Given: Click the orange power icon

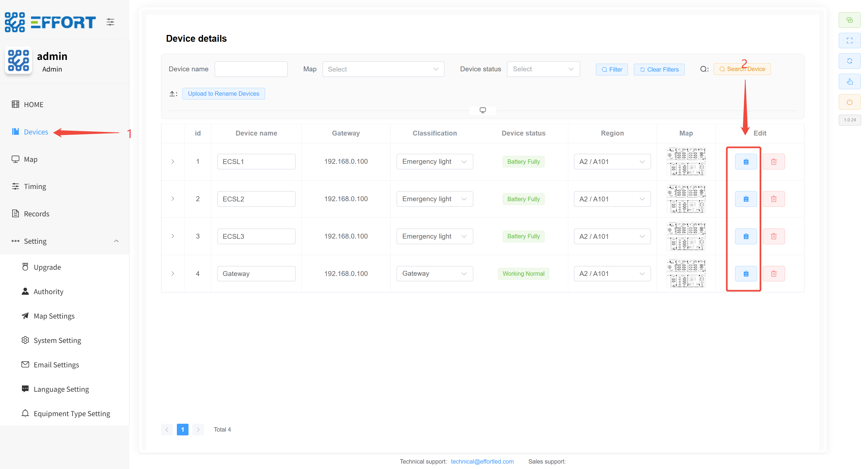Looking at the screenshot, I should 849,102.
